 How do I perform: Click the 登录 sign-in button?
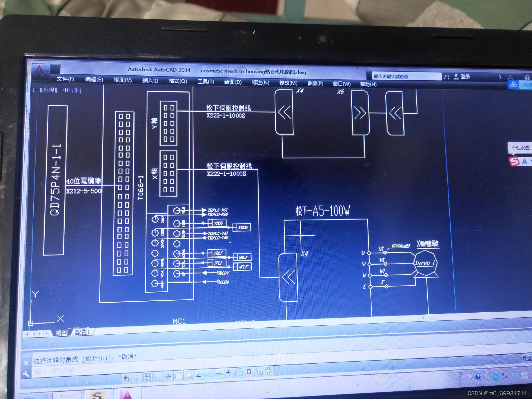pos(465,77)
